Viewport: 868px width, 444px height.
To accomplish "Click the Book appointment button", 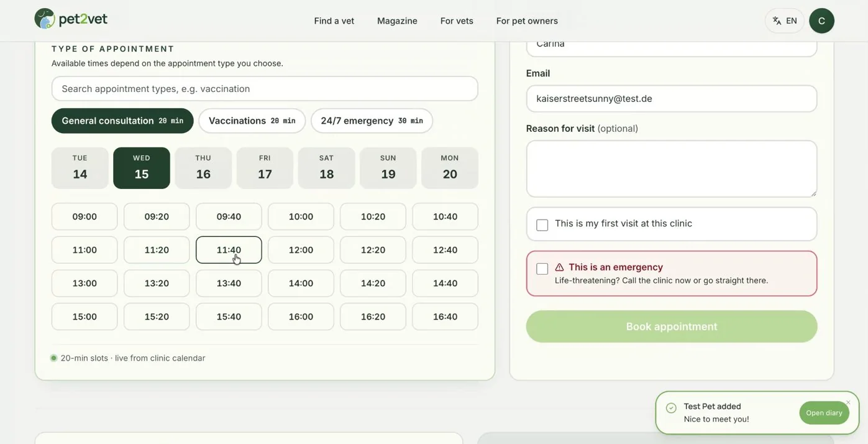I will (672, 326).
